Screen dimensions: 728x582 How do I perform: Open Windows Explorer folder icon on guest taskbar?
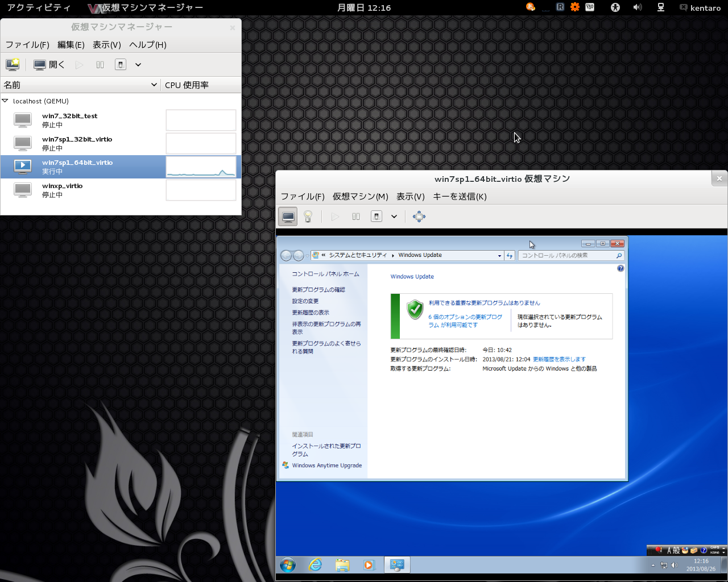pyautogui.click(x=342, y=565)
